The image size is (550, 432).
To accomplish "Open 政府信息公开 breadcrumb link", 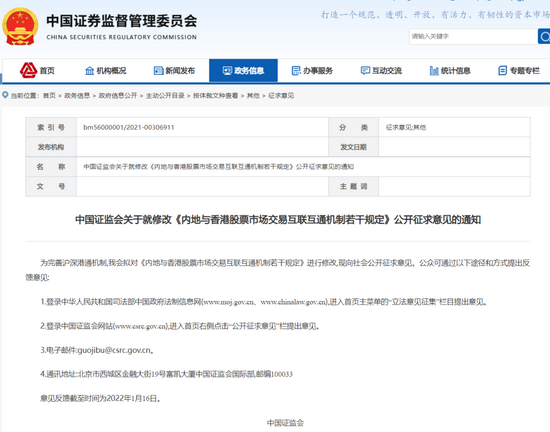I will pos(118,96).
